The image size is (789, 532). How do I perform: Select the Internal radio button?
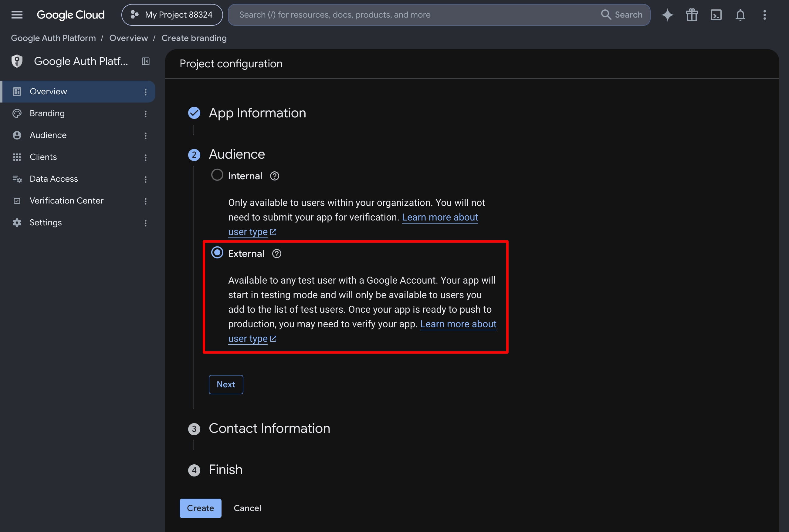(217, 175)
